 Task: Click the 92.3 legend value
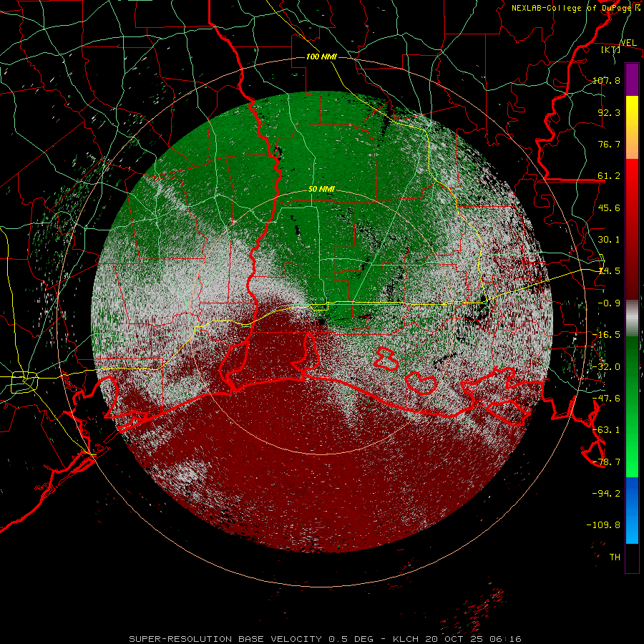[609, 112]
